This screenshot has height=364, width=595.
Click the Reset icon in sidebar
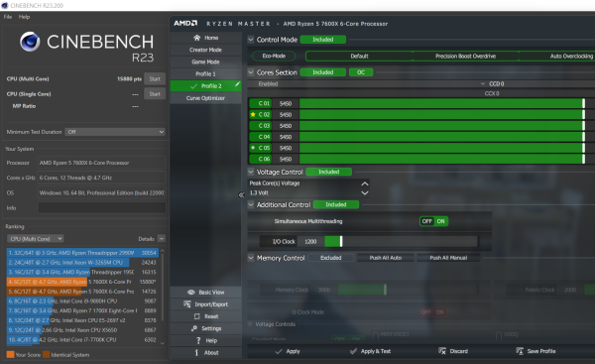tap(197, 316)
